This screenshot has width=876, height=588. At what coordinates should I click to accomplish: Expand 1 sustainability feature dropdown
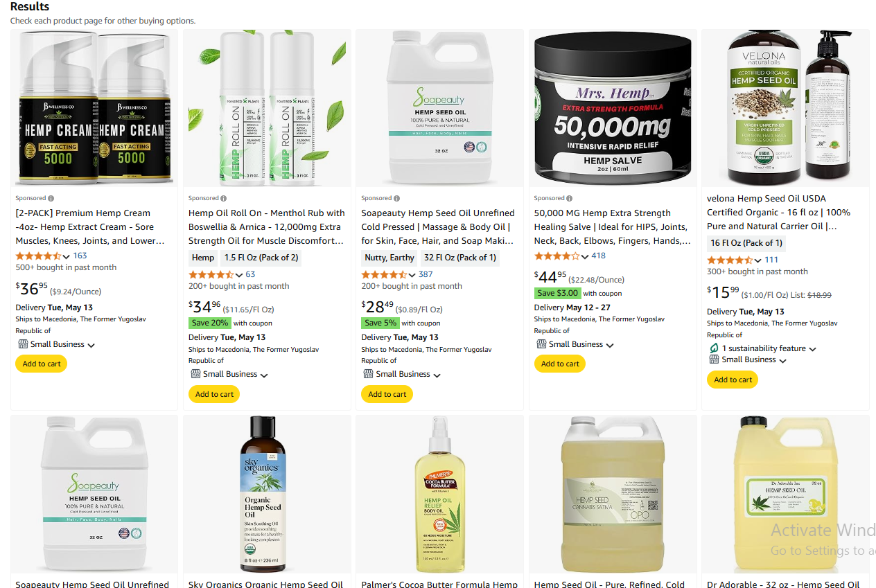[812, 349]
